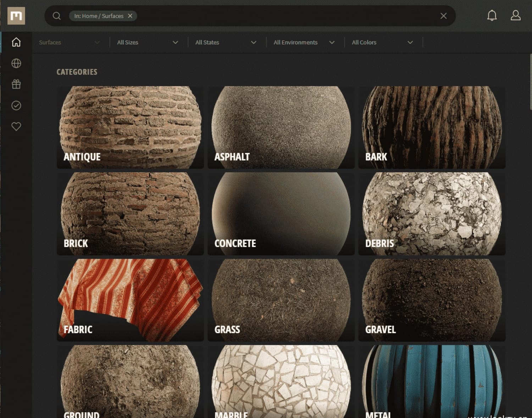
Task: Clear the search bar with X
Action: point(443,16)
